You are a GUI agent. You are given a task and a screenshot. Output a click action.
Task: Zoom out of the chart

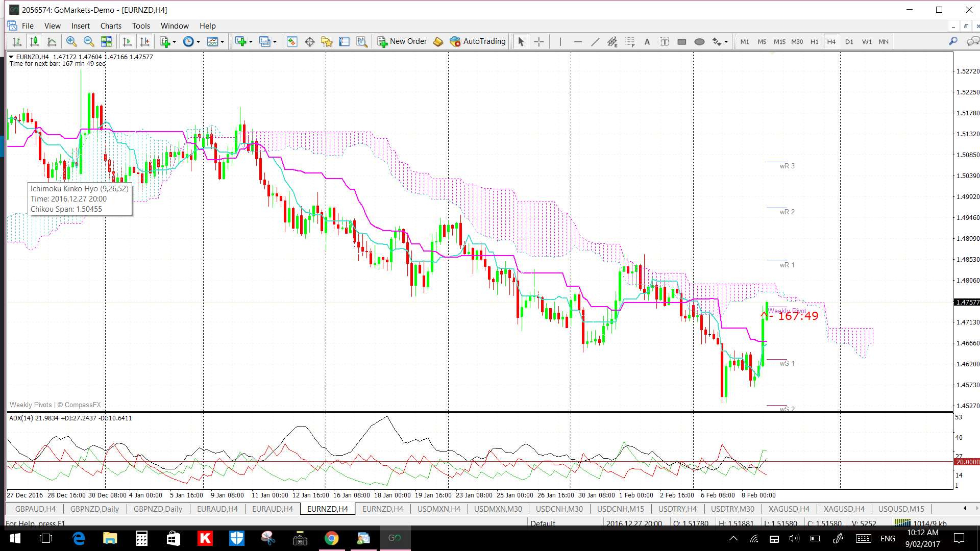click(89, 42)
